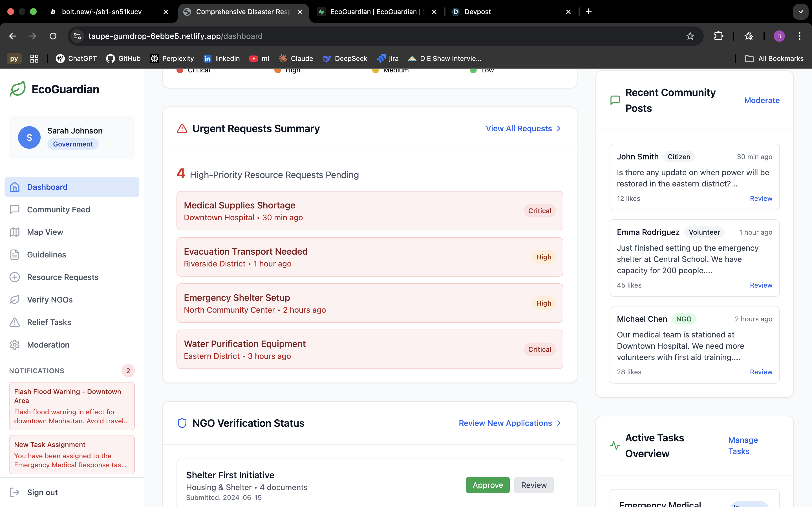This screenshot has width=812, height=507.
Task: Open Guidelines document icon in sidebar
Action: pyautogui.click(x=15, y=255)
